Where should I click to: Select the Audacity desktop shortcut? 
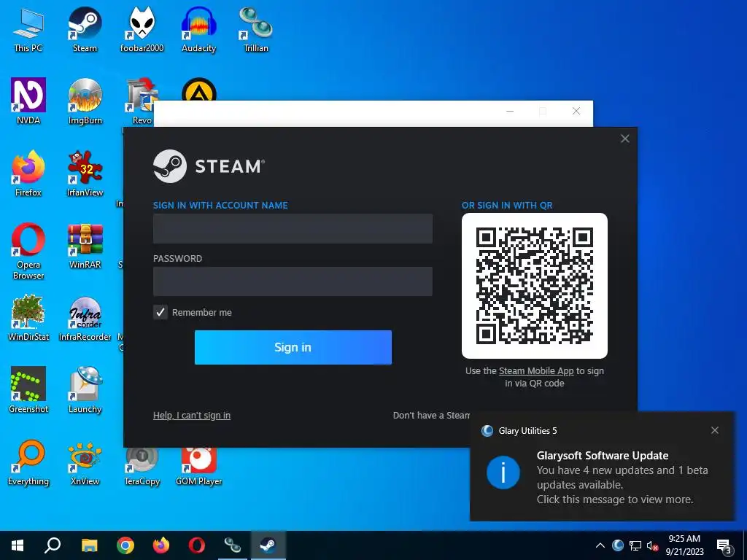click(198, 29)
